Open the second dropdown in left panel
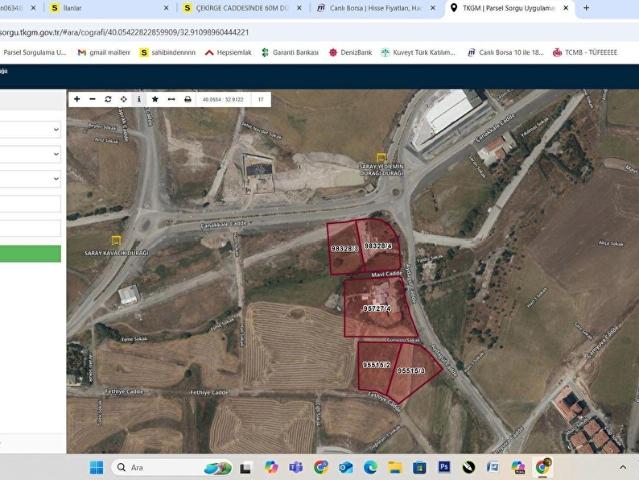Image resolution: width=639 pixels, height=480 pixels. (30, 154)
